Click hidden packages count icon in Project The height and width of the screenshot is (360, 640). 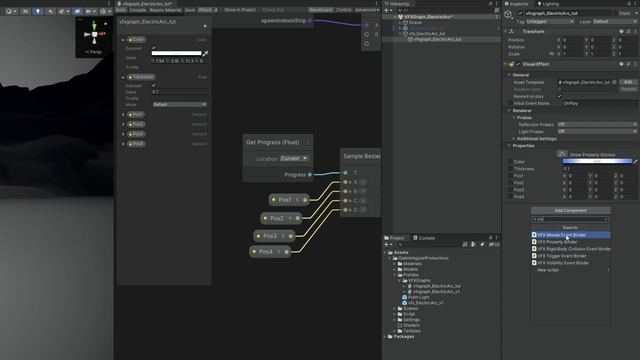click(494, 244)
